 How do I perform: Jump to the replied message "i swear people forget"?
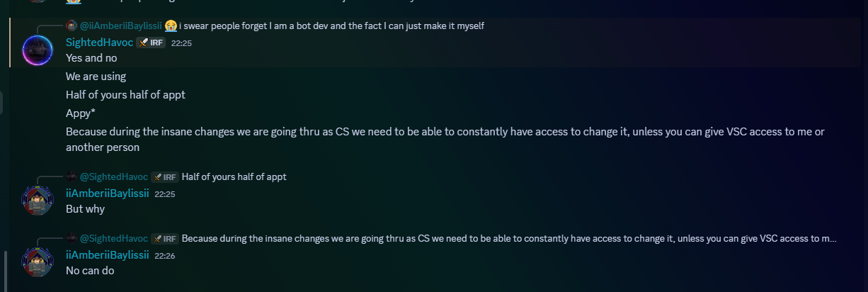click(331, 26)
